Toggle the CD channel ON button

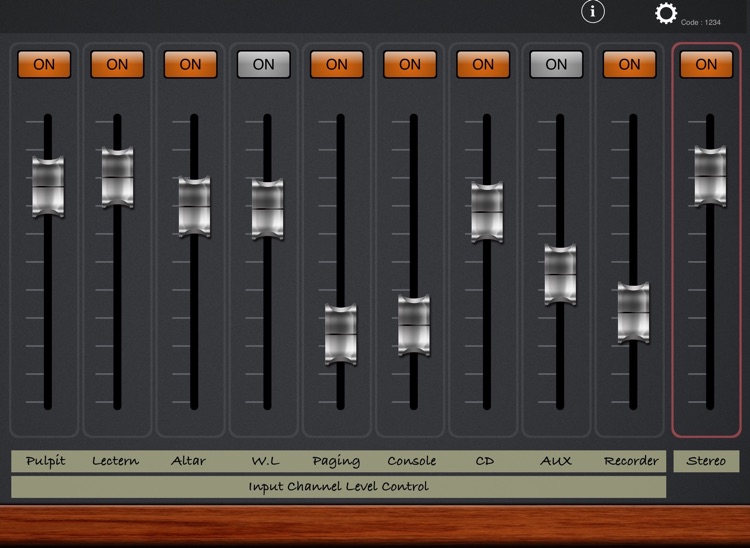pos(483,65)
